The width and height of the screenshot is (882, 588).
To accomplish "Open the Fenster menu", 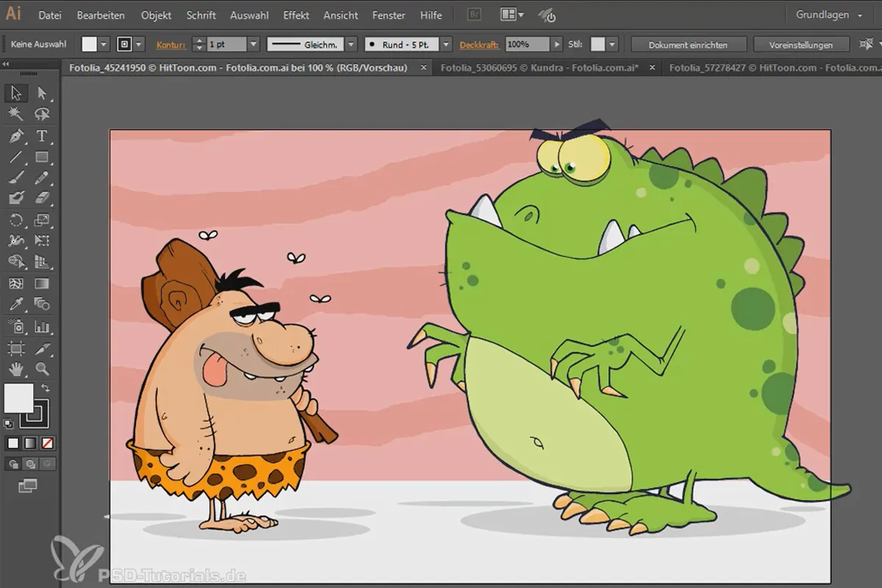I will 389,15.
